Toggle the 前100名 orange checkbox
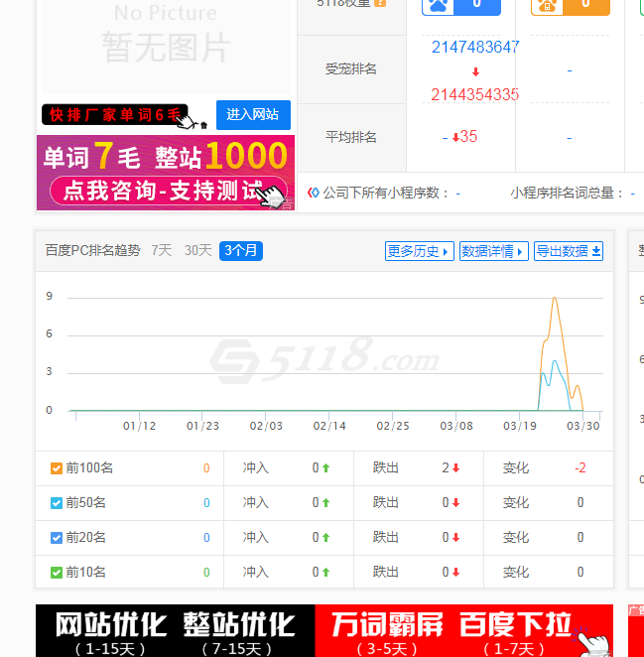Image resolution: width=644 pixels, height=657 pixels. (x=57, y=468)
